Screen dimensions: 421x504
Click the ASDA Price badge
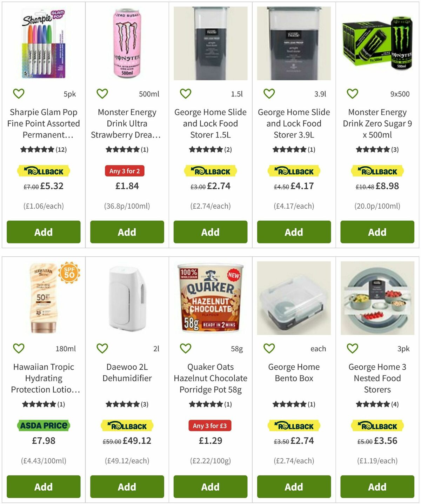(43, 426)
